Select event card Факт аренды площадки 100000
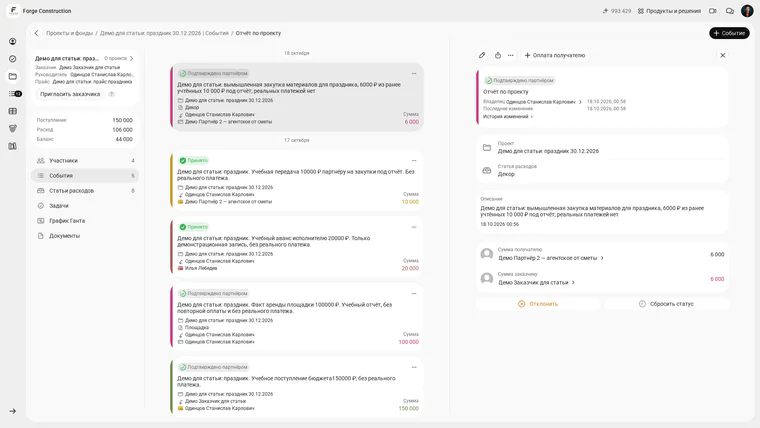Viewport: 760px width, 428px height. 297,317
